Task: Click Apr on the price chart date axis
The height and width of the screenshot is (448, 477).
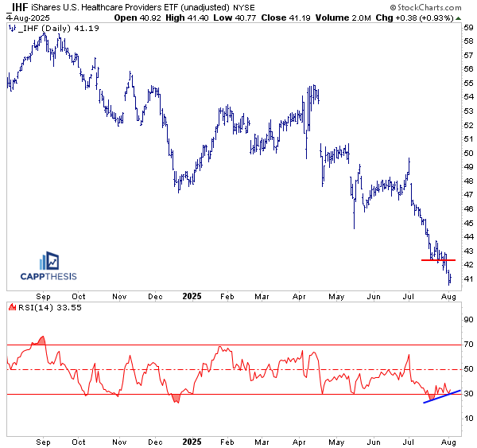Action: 299,297
